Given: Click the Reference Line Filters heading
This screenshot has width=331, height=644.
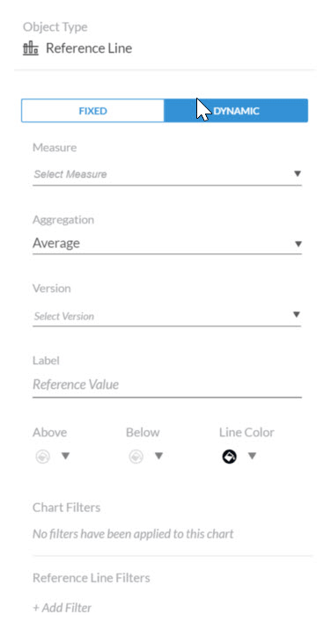Looking at the screenshot, I should click(92, 578).
